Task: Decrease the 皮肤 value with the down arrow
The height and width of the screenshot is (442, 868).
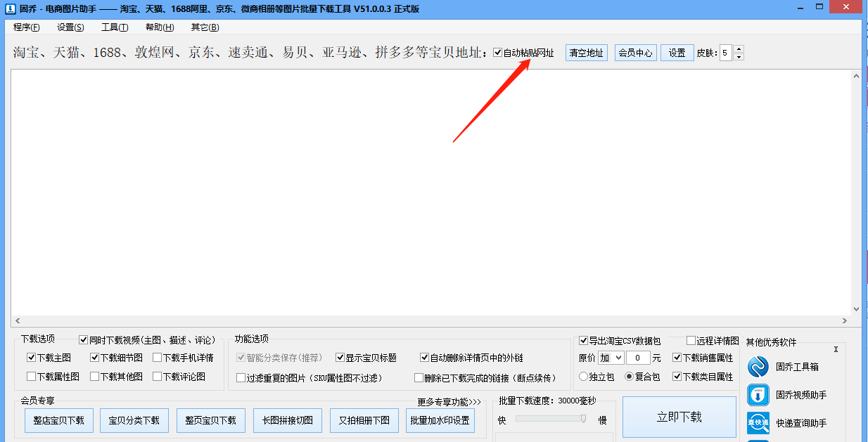Action: click(739, 56)
